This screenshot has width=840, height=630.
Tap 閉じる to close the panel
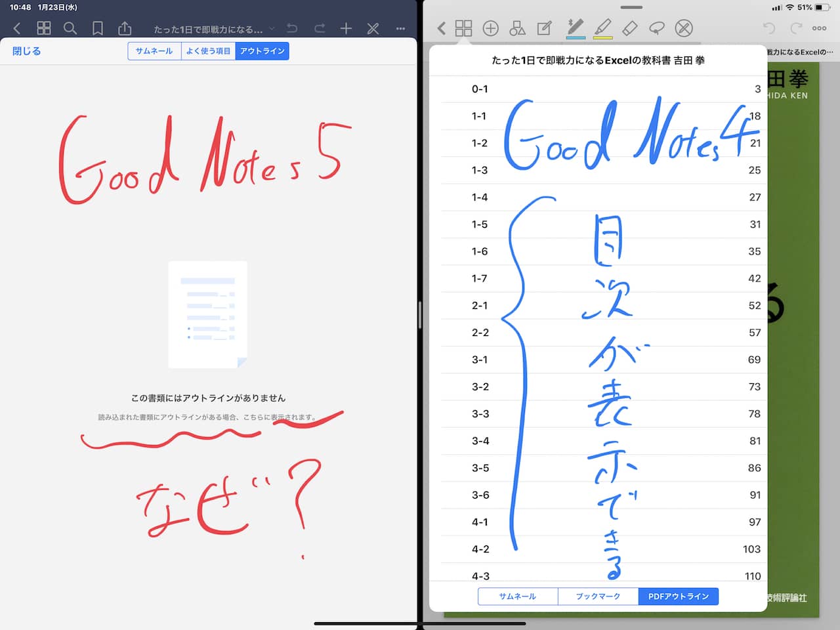(x=26, y=51)
